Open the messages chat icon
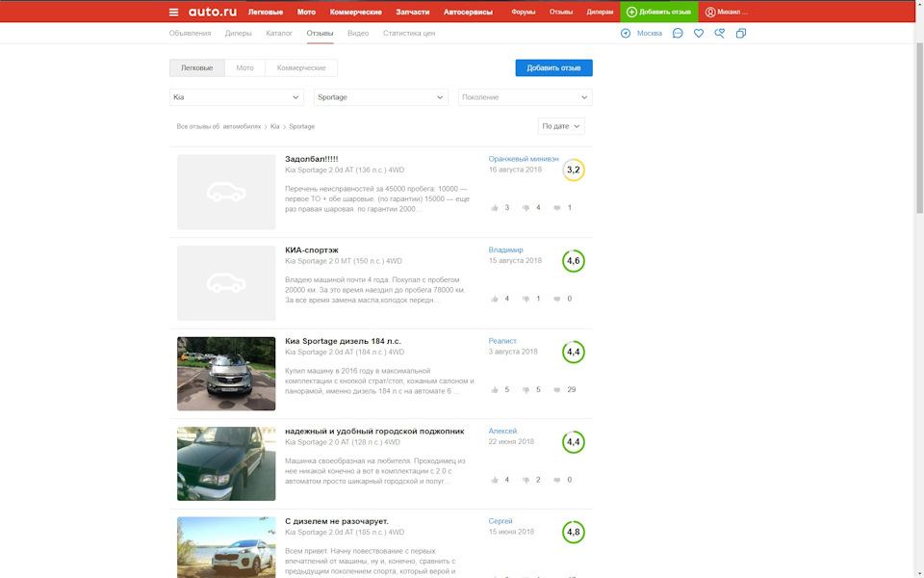This screenshot has height=578, width=924. click(678, 33)
